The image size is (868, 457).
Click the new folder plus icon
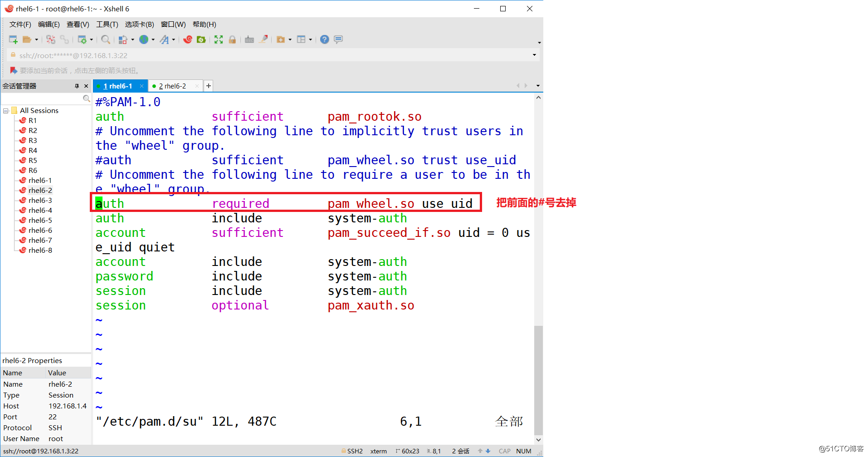pos(281,39)
